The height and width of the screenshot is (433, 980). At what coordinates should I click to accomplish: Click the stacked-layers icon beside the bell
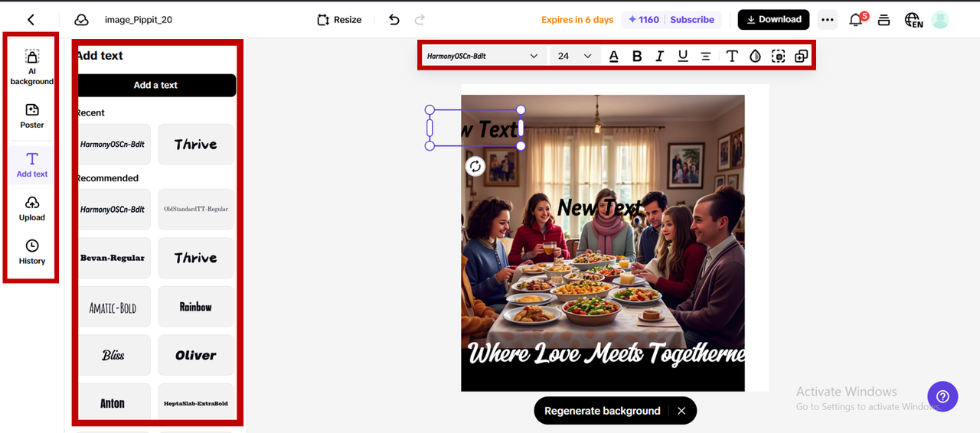point(884,20)
